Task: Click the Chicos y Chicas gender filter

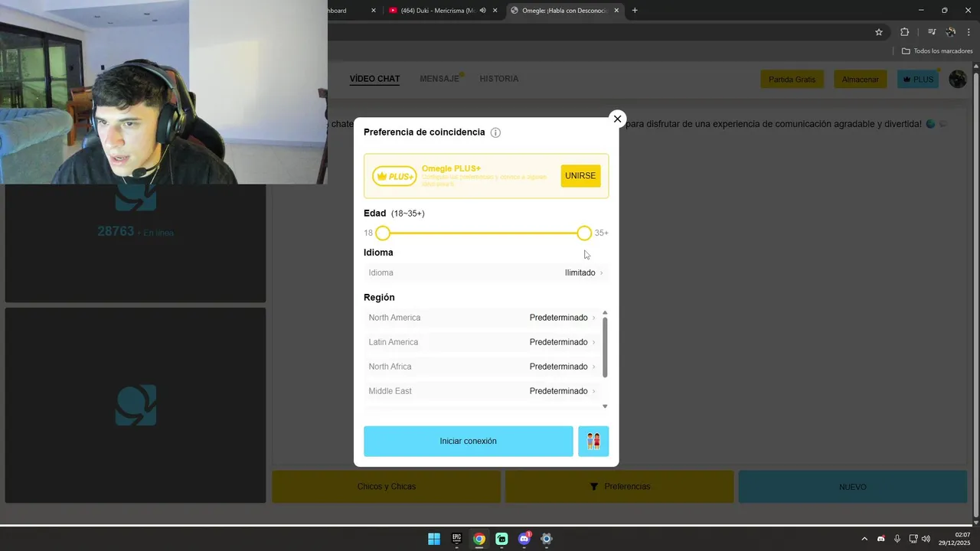Action: (x=387, y=487)
